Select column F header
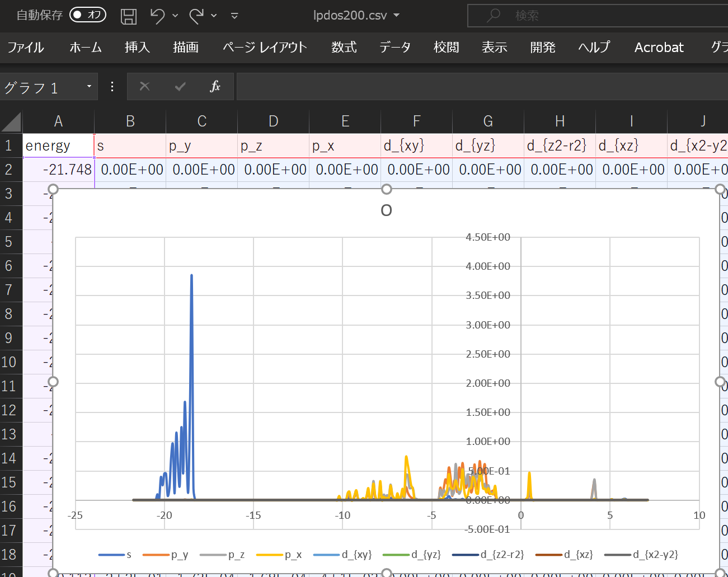 417,121
